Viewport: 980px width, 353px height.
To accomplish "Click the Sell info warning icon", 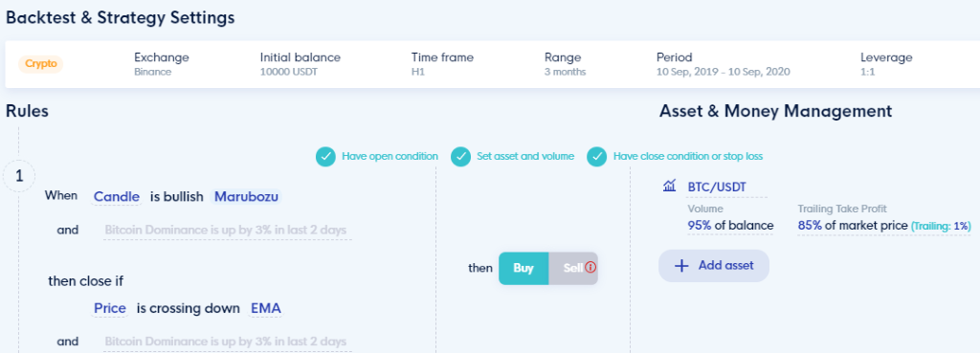I will 590,268.
